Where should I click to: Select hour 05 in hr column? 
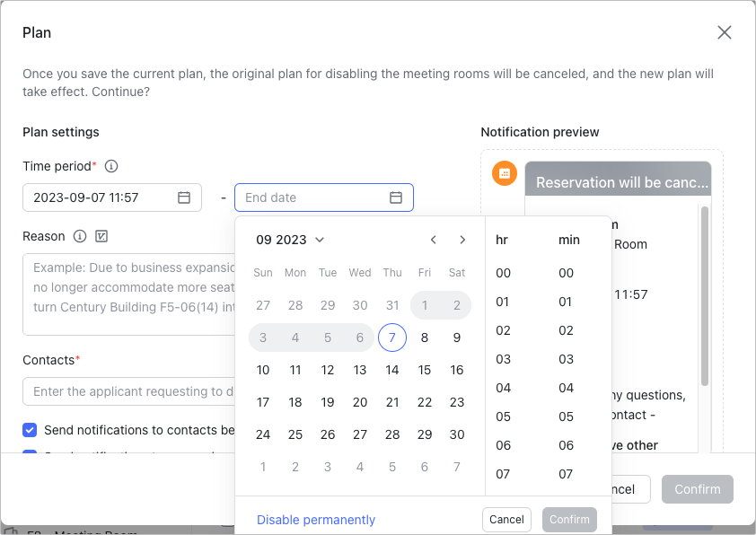coord(503,417)
